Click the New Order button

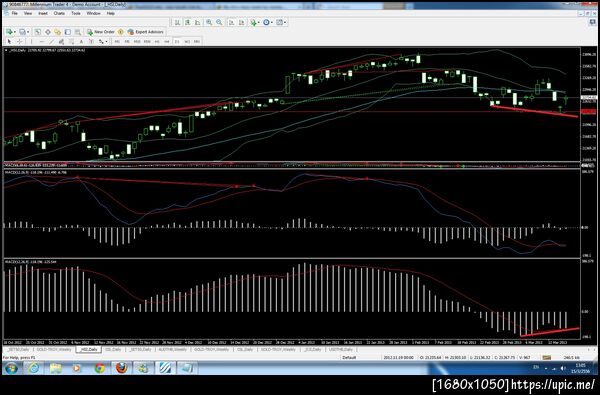tap(100, 32)
